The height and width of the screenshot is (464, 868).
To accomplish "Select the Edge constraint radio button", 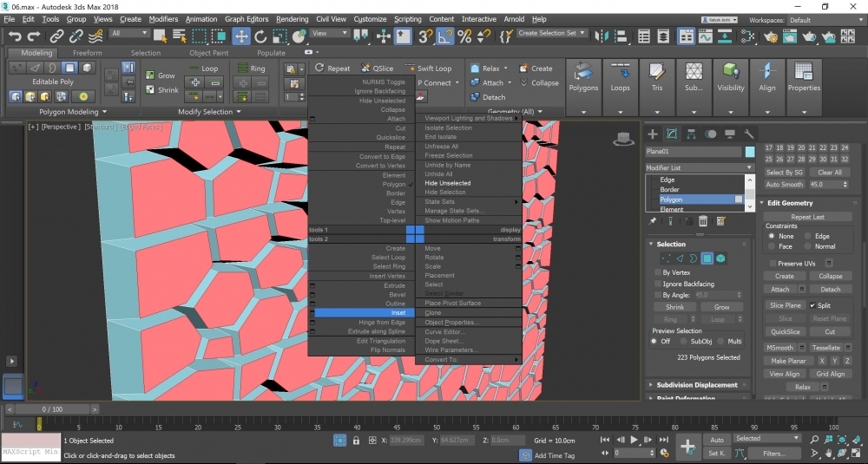I will tap(809, 236).
